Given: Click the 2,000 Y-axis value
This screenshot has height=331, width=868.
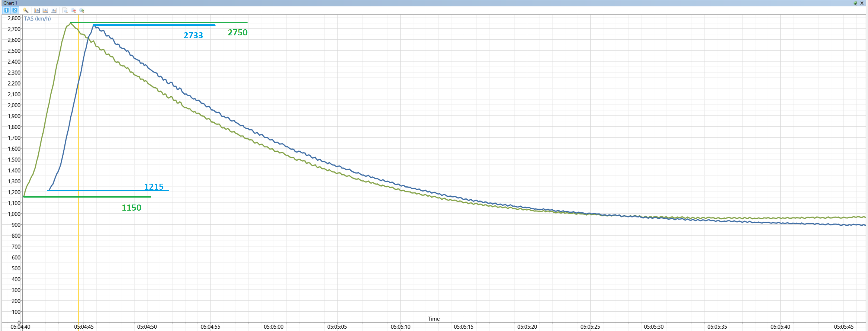Looking at the screenshot, I should tap(14, 105).
